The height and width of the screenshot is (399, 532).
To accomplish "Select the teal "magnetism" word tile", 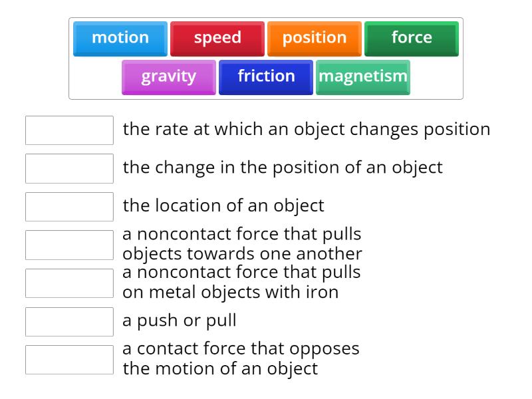I will pyautogui.click(x=362, y=76).
